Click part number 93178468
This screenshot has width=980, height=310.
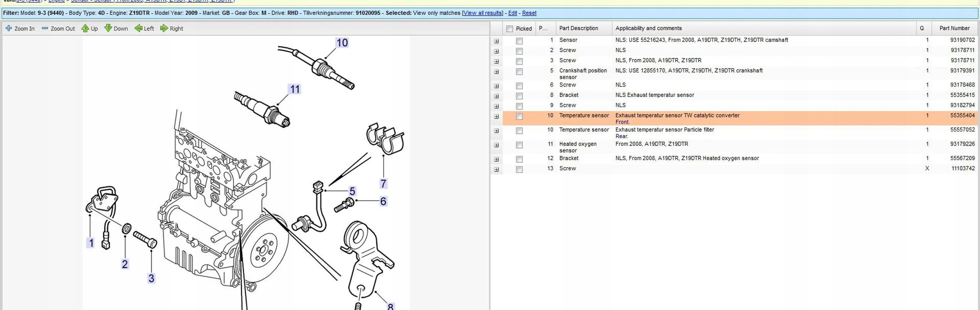pyautogui.click(x=962, y=85)
